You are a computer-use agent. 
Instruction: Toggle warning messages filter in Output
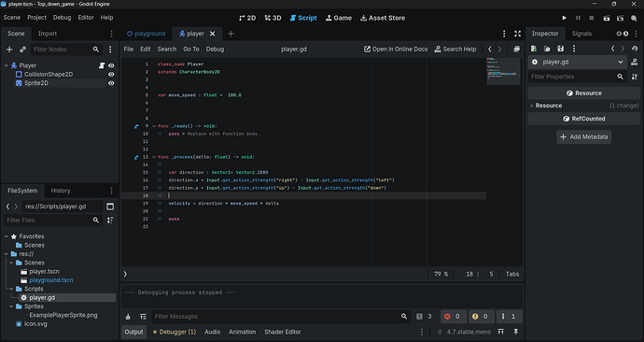point(481,317)
